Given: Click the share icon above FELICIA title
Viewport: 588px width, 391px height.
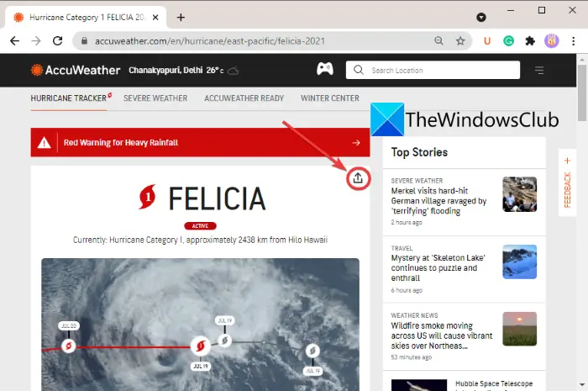Looking at the screenshot, I should [x=358, y=178].
